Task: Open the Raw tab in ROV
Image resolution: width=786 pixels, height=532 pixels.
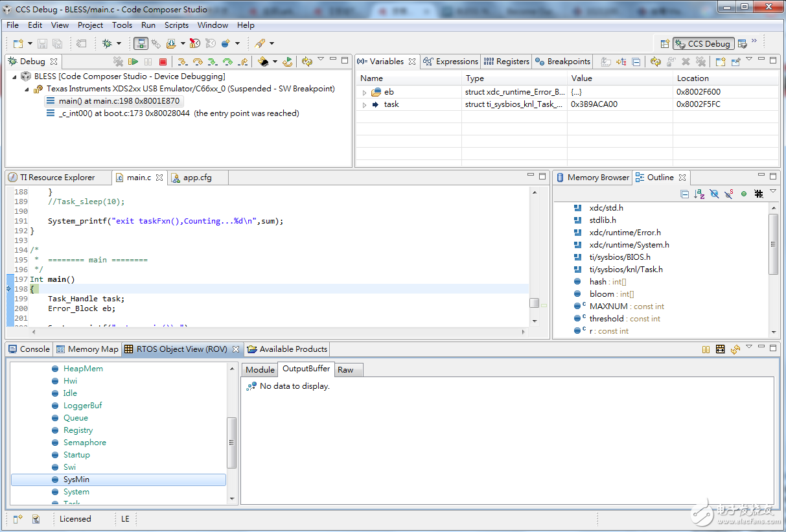Action: pyautogui.click(x=345, y=369)
